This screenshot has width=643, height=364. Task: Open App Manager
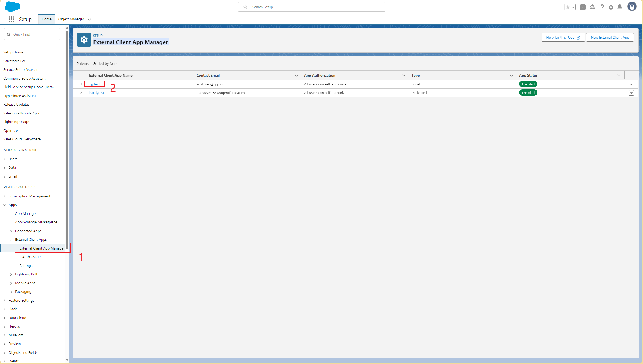point(26,213)
